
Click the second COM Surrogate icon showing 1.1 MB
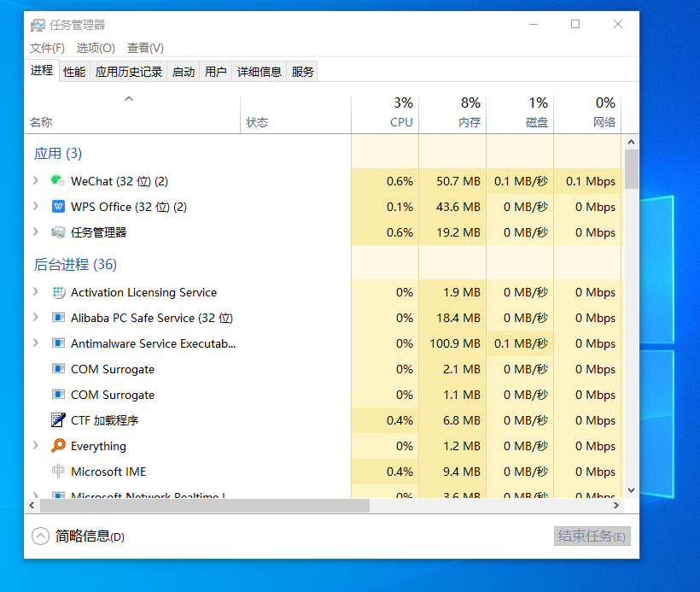click(58, 395)
